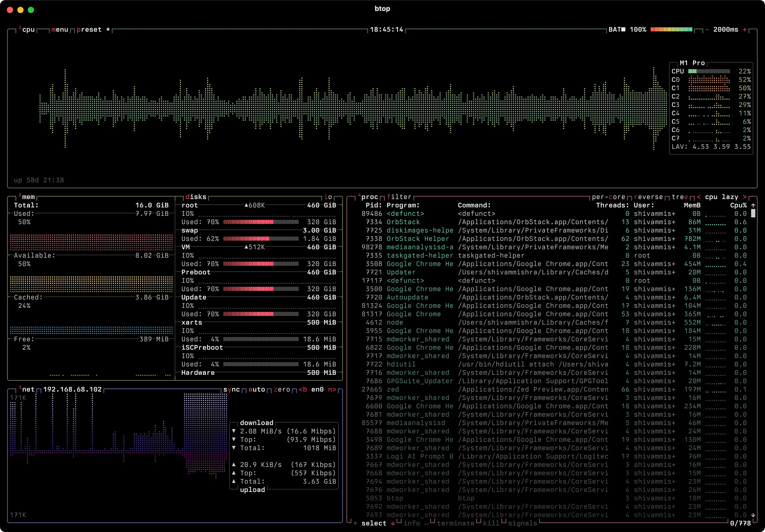Viewport: 765px width, 532px height.
Task: Open the process filter field
Action: pos(399,197)
